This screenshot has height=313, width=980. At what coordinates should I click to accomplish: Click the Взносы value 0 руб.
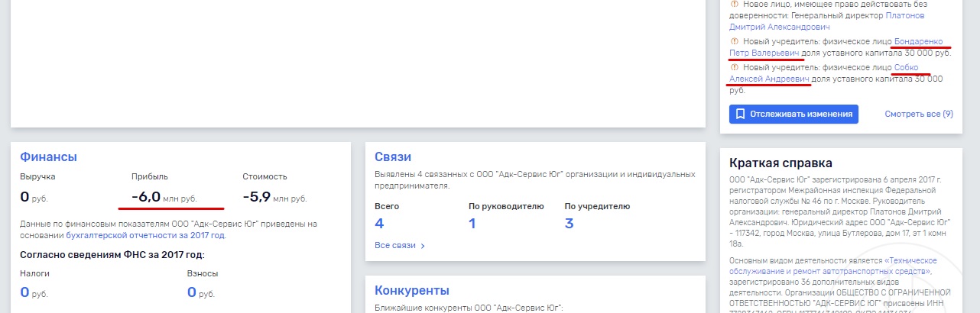(202, 292)
